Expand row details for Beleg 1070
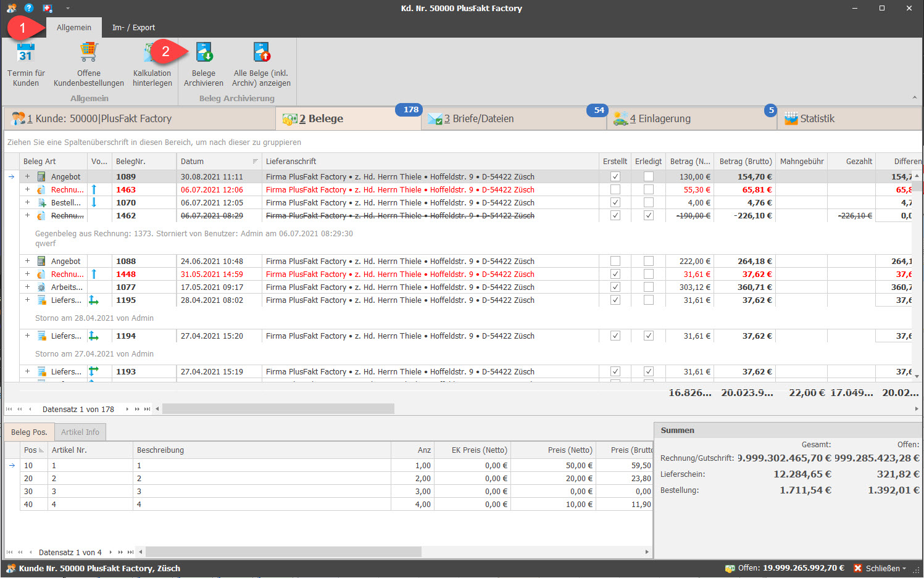This screenshot has width=924, height=578. click(27, 202)
